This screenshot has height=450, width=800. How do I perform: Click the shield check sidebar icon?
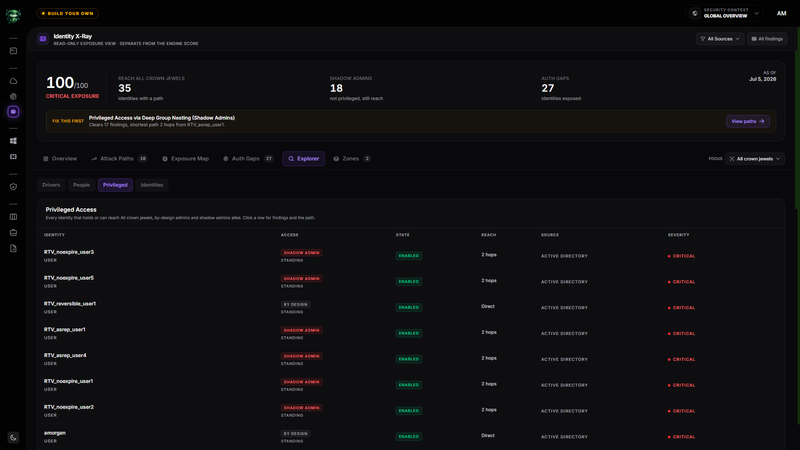click(x=13, y=187)
